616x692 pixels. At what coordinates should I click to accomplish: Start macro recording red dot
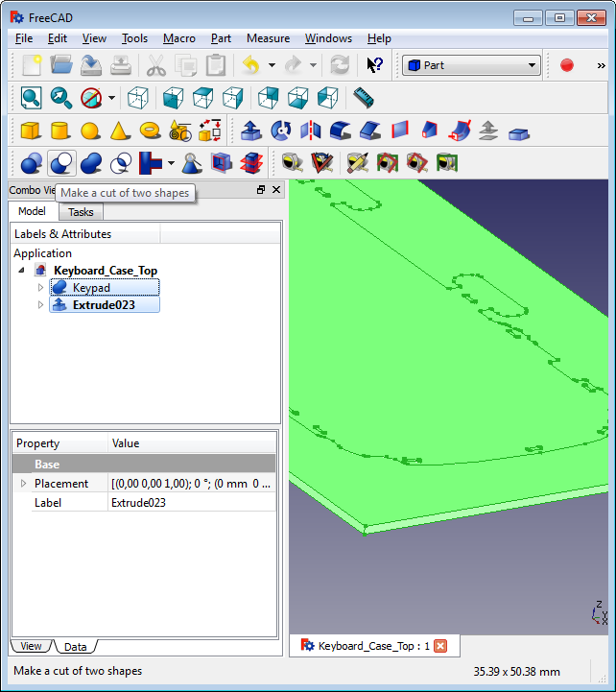566,65
